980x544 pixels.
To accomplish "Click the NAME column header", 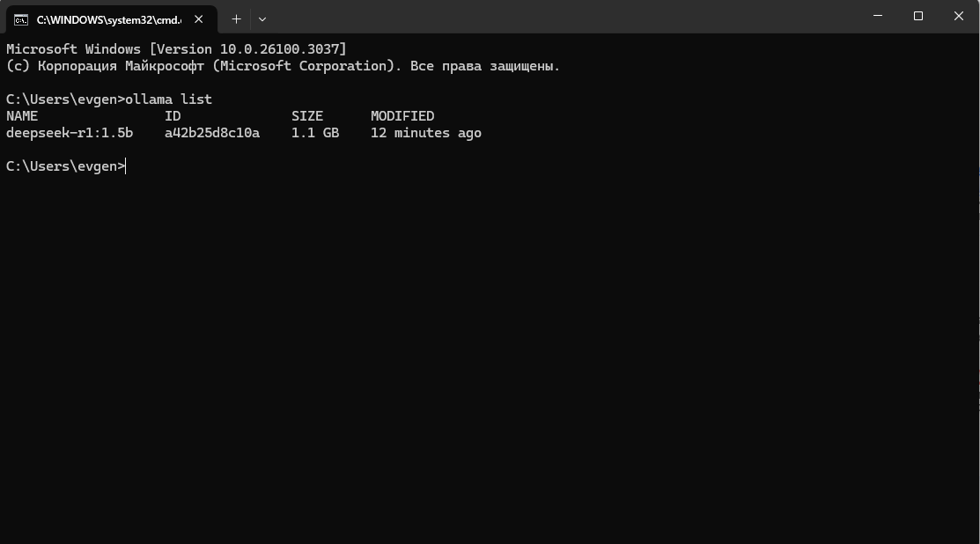I will click(22, 116).
